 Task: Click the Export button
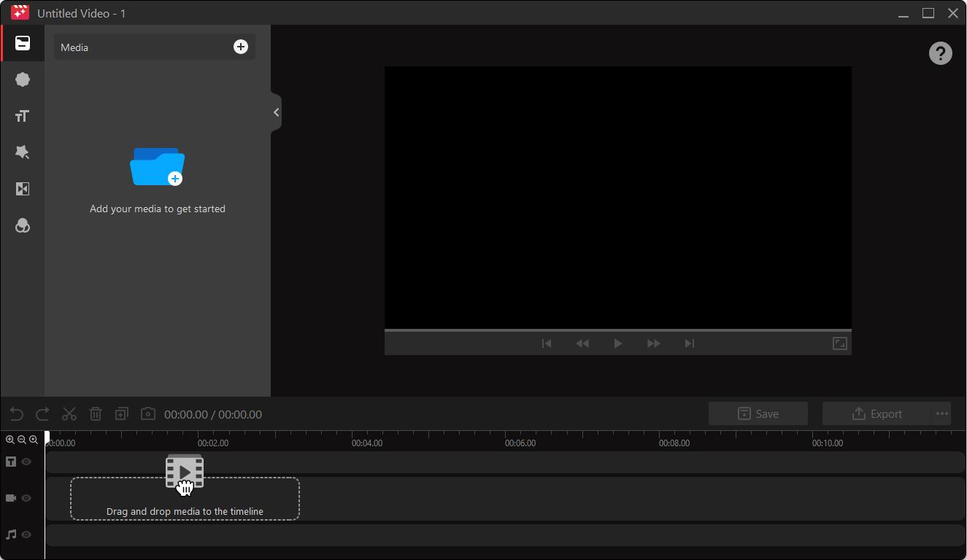coord(877,413)
